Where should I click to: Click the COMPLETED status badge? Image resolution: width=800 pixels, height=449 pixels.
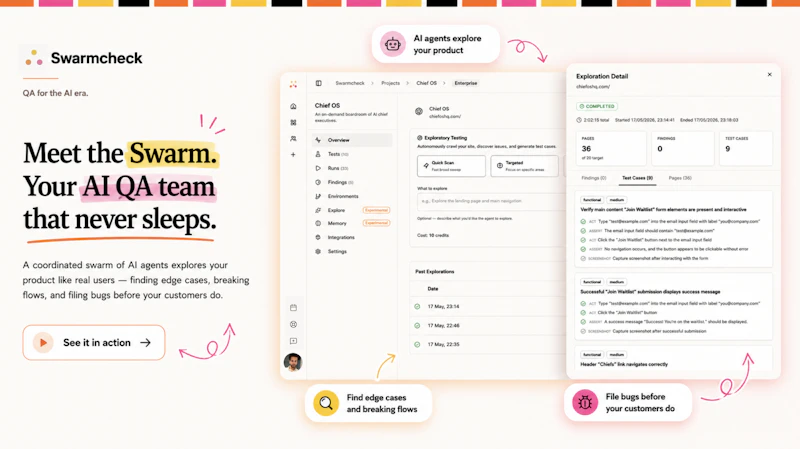coord(597,106)
